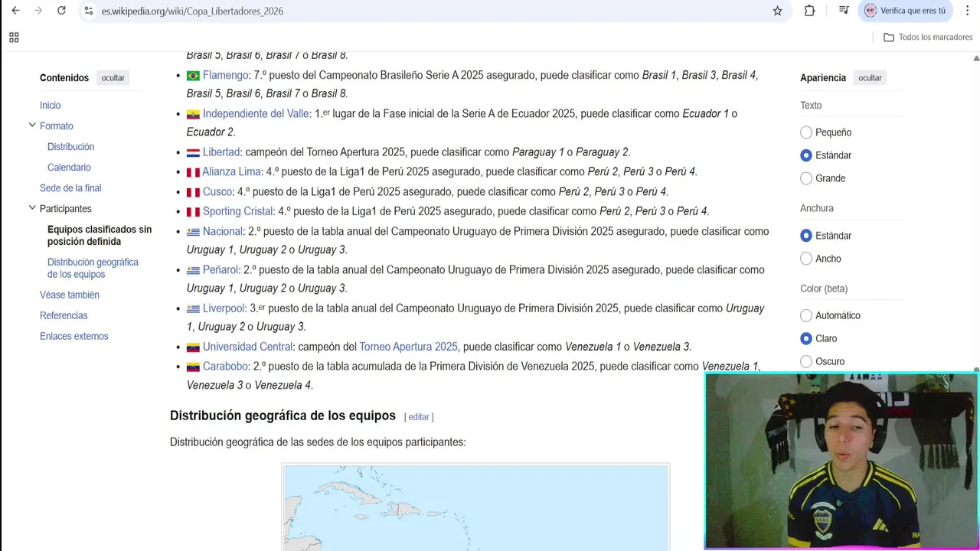Open the Cusco article link
The image size is (980, 551).
pyautogui.click(x=217, y=191)
